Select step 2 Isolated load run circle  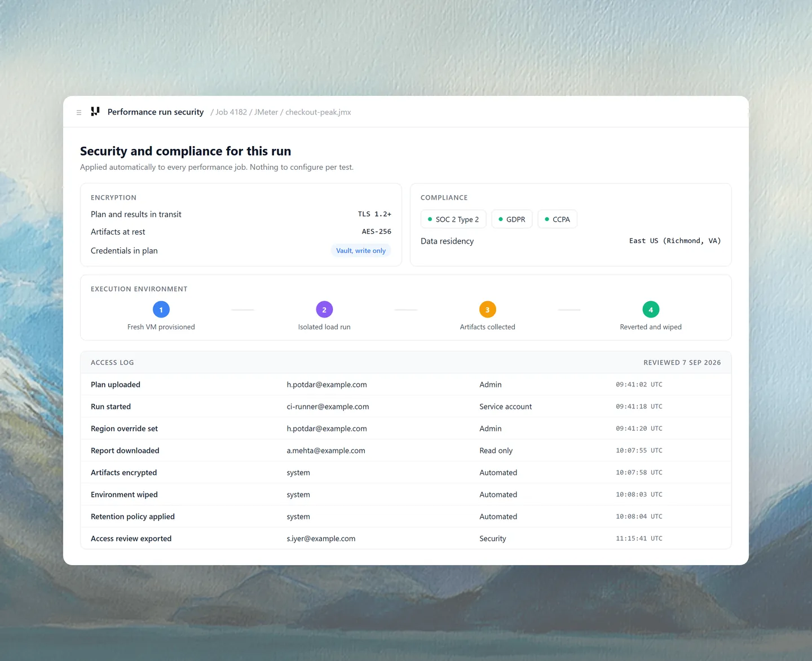(324, 310)
